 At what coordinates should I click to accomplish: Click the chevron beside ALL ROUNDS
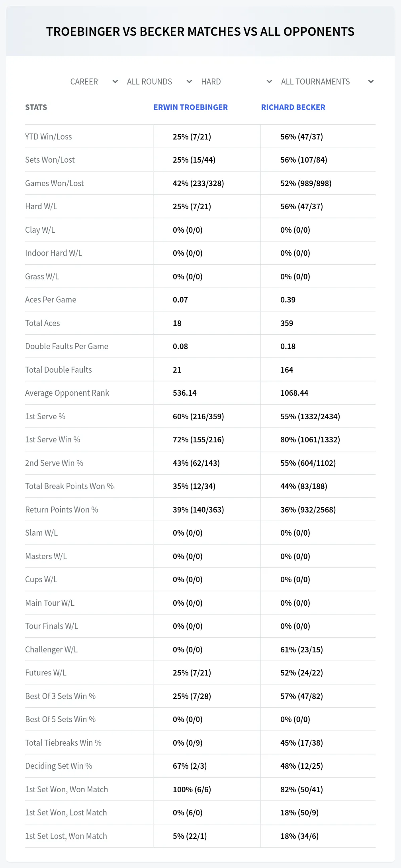(189, 82)
